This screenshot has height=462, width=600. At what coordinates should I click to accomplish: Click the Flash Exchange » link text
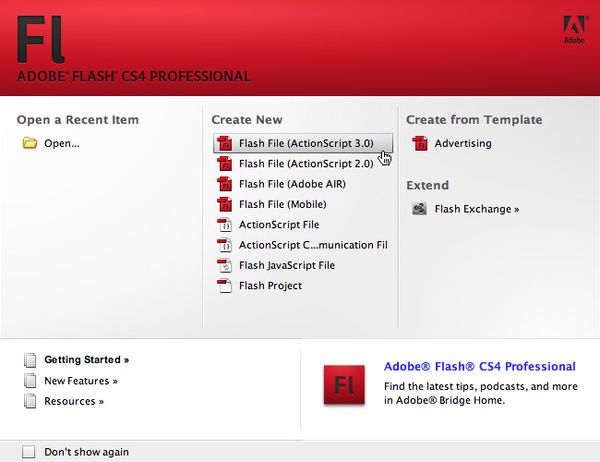(x=477, y=209)
